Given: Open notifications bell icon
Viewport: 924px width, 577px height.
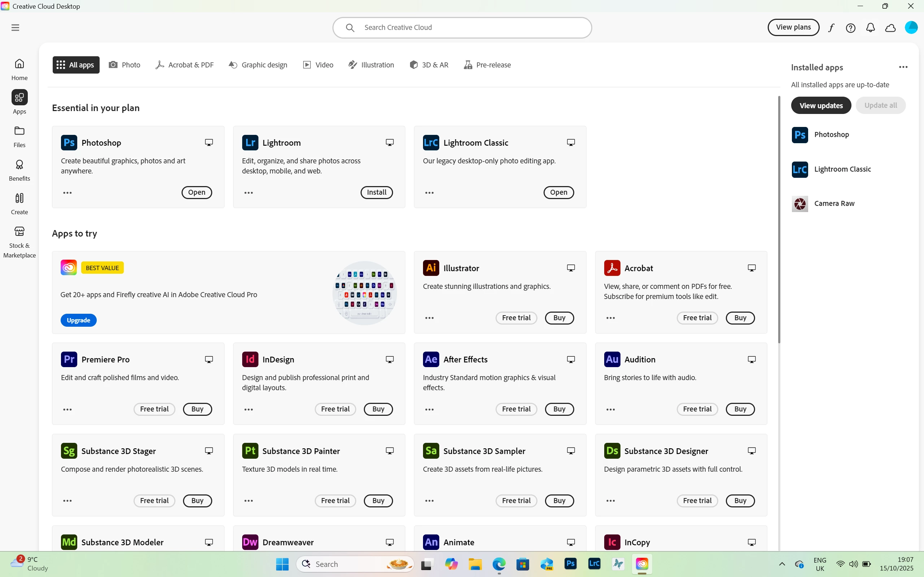Looking at the screenshot, I should pos(871,28).
